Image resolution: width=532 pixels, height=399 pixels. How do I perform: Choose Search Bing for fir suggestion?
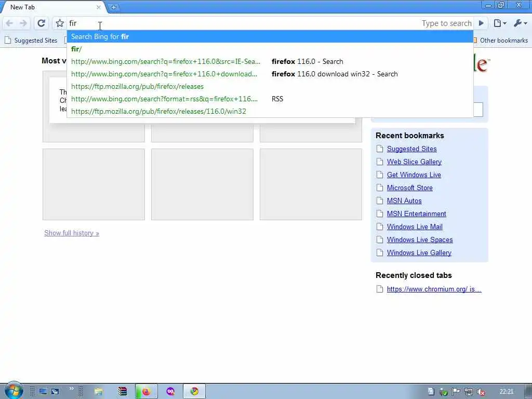click(270, 36)
